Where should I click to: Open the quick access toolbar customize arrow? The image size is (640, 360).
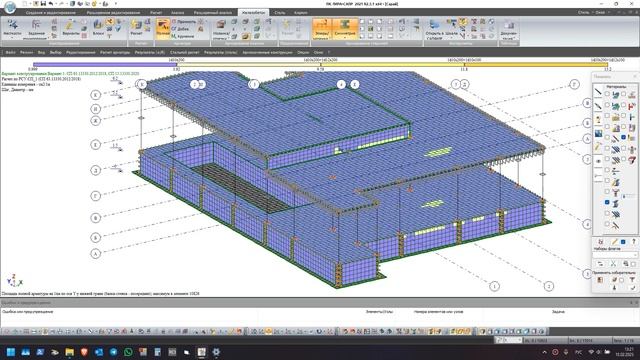coord(116,4)
